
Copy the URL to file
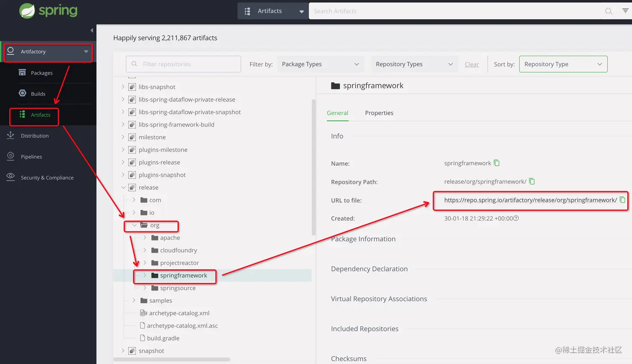(x=622, y=200)
